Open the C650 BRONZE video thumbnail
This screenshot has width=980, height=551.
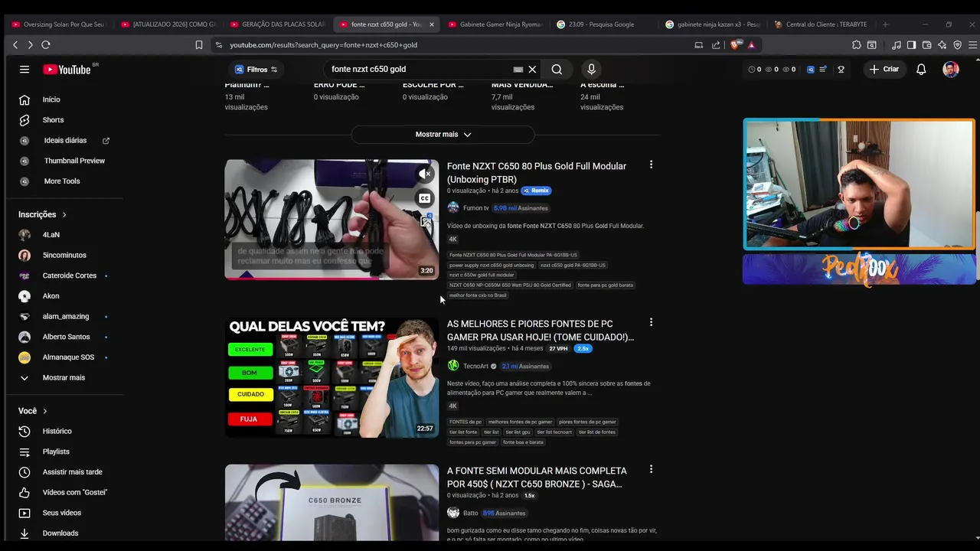click(x=332, y=503)
